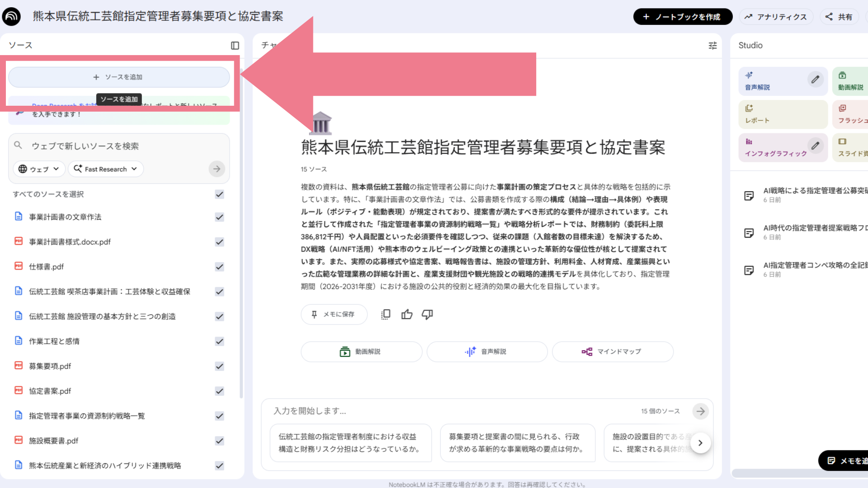
Task: Collapse the source panel with sidebar icon
Action: click(235, 46)
